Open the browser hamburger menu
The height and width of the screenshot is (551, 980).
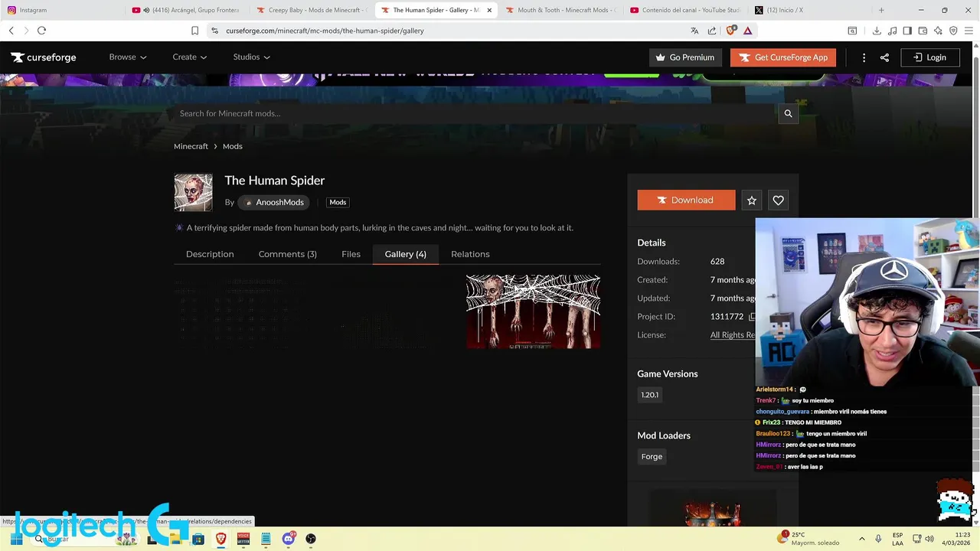pos(969,31)
